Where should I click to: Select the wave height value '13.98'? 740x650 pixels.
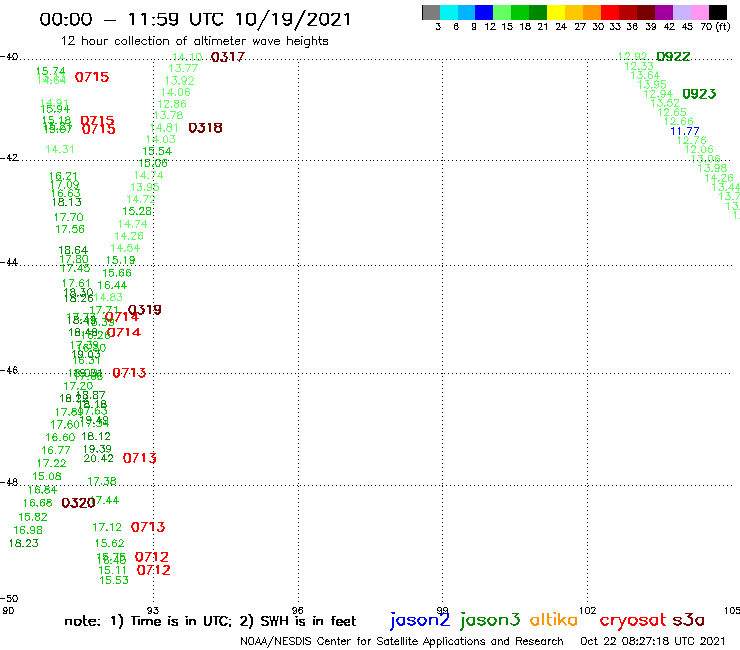coord(712,168)
